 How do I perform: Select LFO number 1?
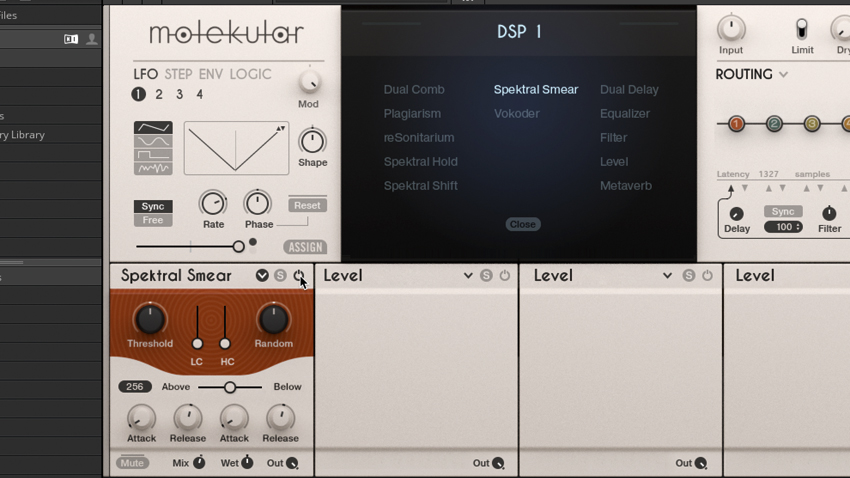pyautogui.click(x=138, y=94)
